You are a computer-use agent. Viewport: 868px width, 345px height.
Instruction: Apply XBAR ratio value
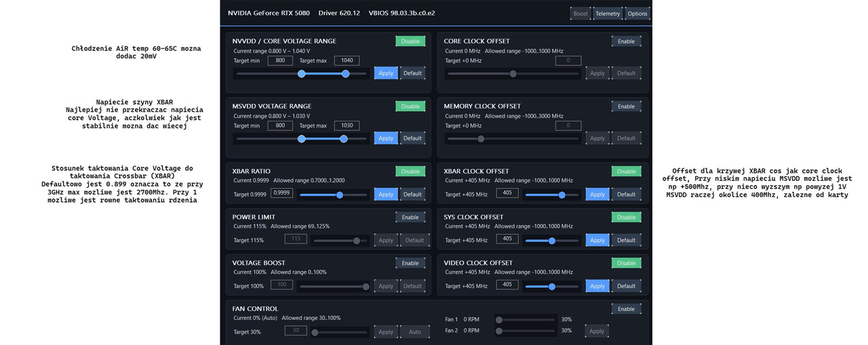pyautogui.click(x=386, y=195)
